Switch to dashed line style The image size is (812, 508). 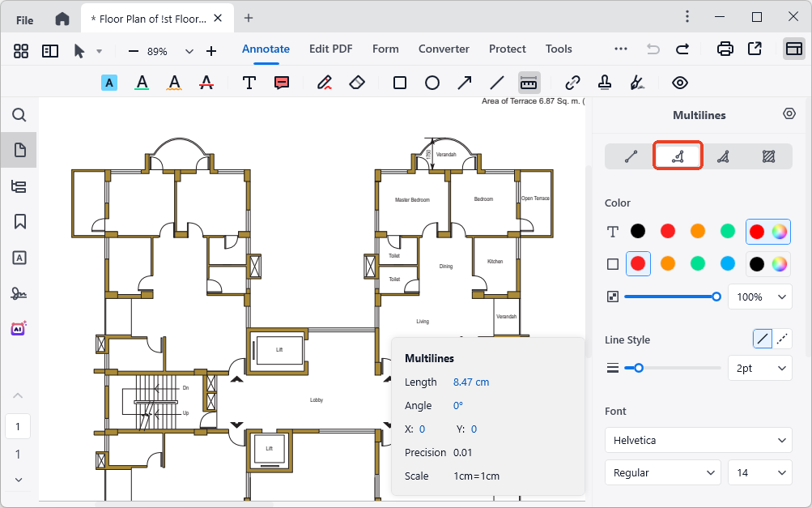(782, 339)
